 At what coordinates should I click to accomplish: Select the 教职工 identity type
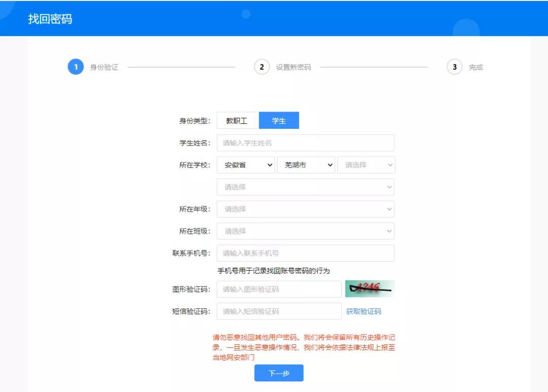click(x=237, y=121)
